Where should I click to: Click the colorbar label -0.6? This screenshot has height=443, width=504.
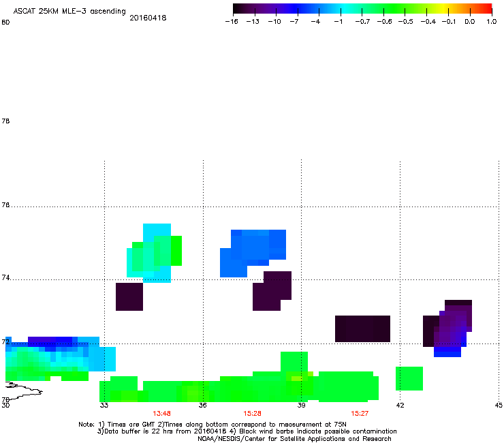click(x=384, y=22)
